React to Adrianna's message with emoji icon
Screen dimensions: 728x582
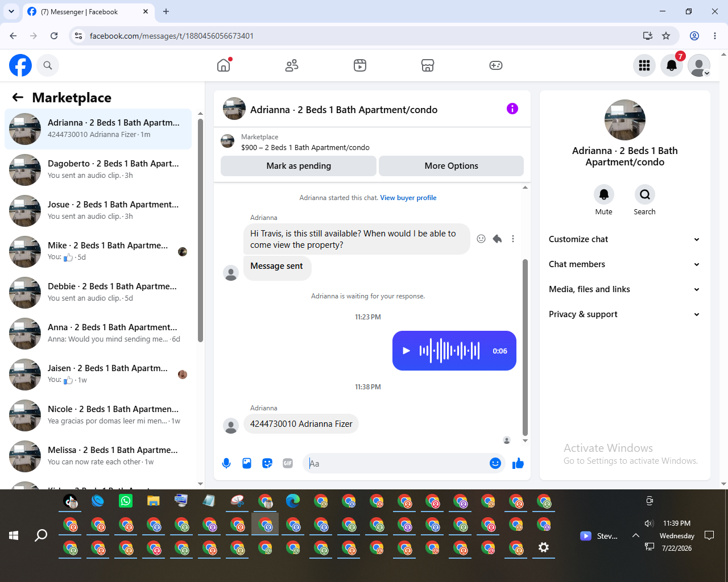click(481, 239)
